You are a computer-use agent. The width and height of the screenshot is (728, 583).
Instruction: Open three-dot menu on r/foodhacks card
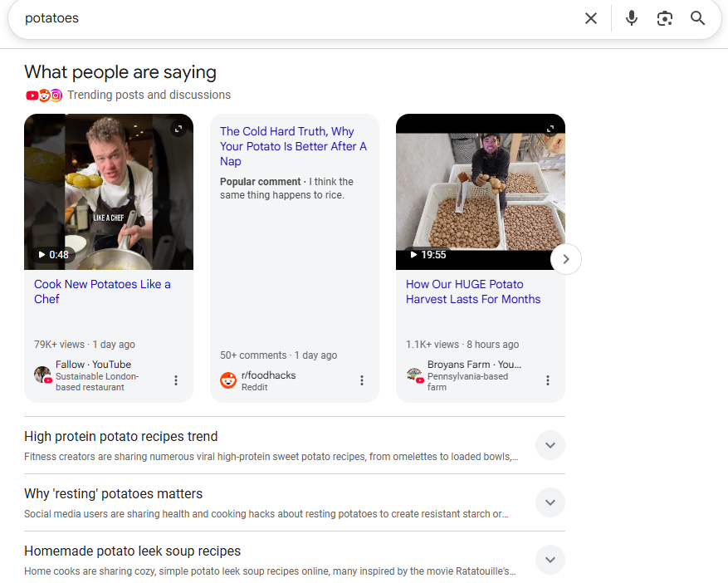click(x=362, y=380)
